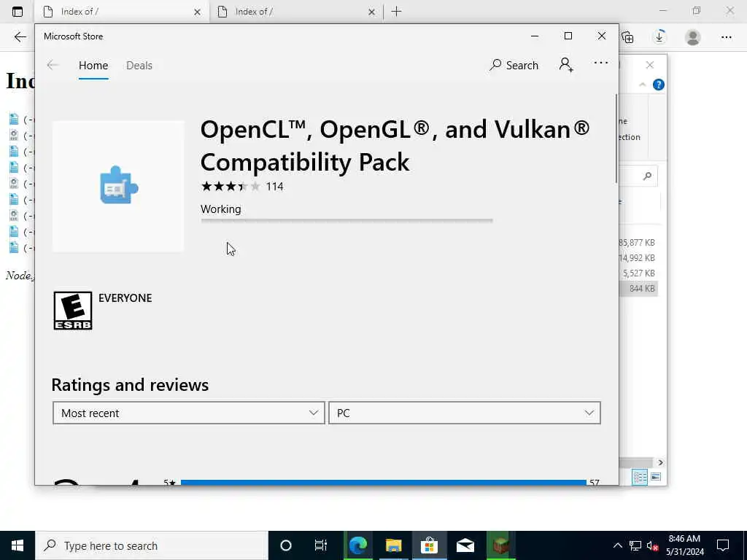Click the File Explorer horizontal scroll right arrow
Viewport: 747px width, 560px height.
[x=660, y=462]
